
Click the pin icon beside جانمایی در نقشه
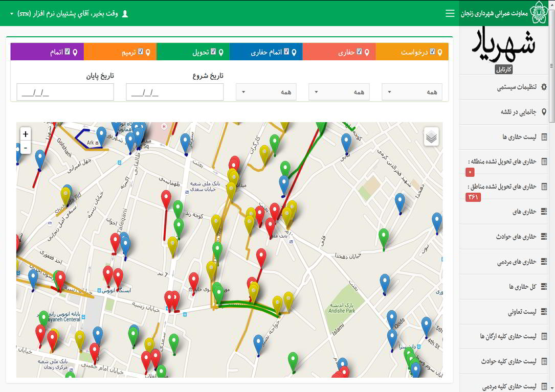(x=544, y=112)
